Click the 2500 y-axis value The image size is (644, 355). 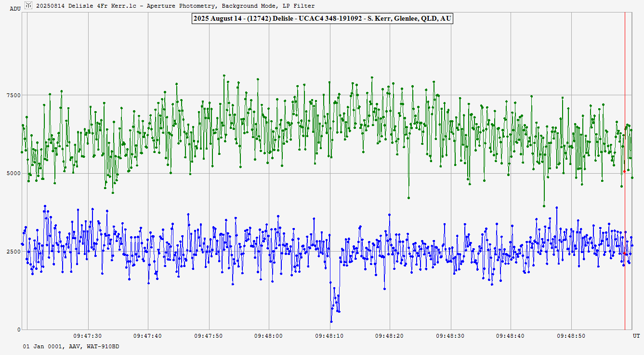tap(13, 252)
